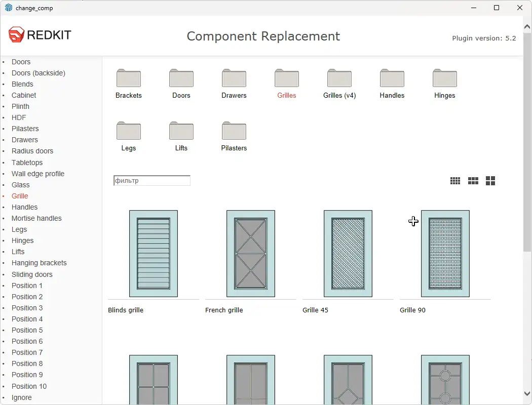Switch thumbnails to medium grid view

coord(473,180)
